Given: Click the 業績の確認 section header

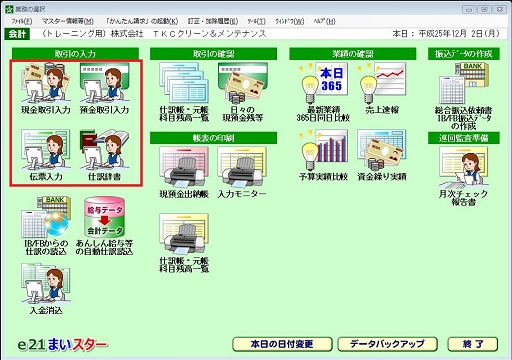Looking at the screenshot, I should 353,54.
